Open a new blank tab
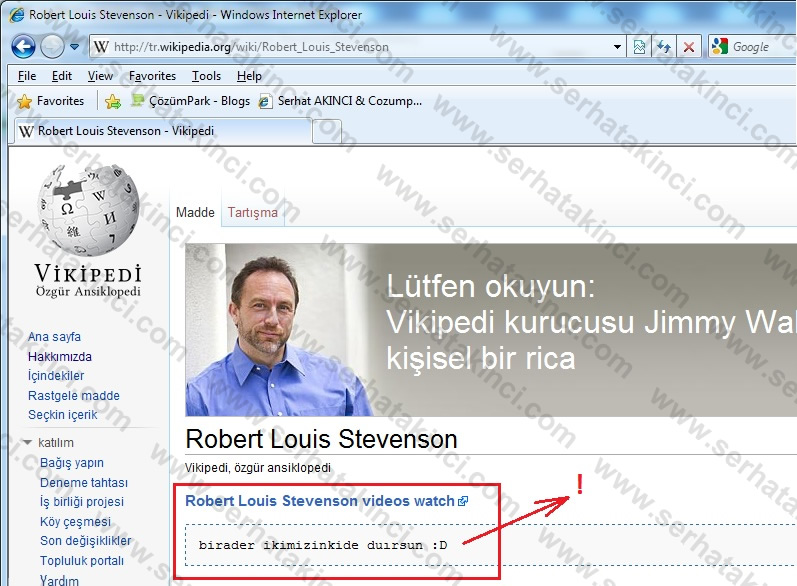The width and height of the screenshot is (797, 586). 326,132
